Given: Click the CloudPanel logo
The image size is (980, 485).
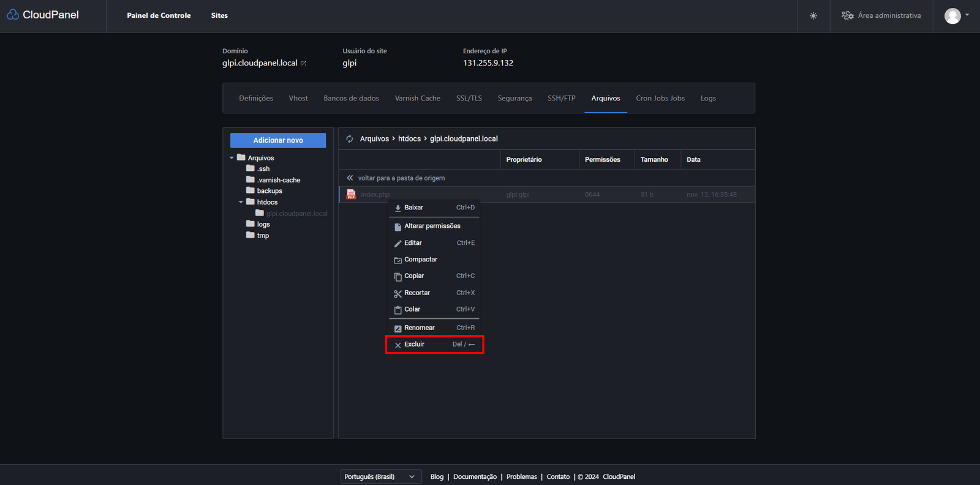Looking at the screenshot, I should [x=43, y=15].
